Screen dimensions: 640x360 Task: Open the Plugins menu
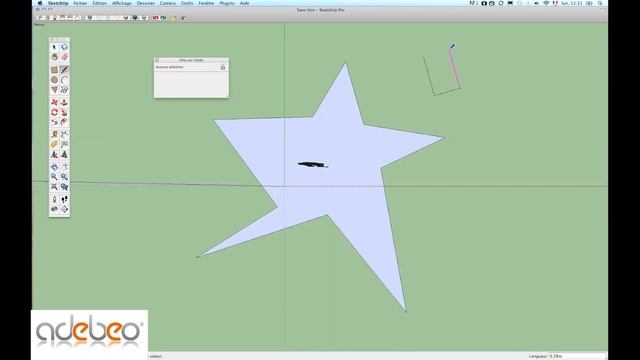click(227, 3)
